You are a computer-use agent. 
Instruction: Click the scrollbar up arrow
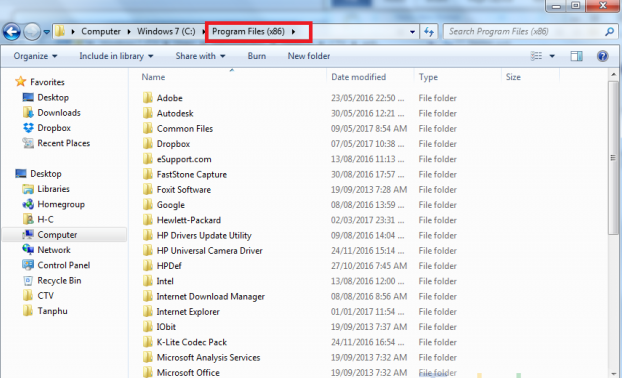pyautogui.click(x=613, y=74)
